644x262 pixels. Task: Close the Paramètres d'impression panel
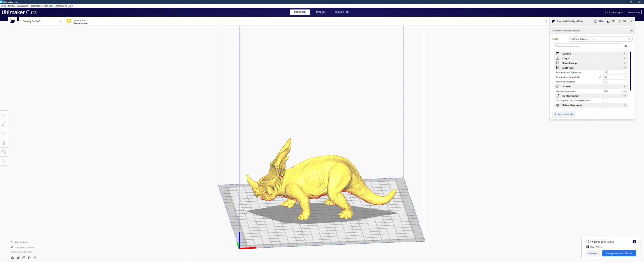click(631, 31)
